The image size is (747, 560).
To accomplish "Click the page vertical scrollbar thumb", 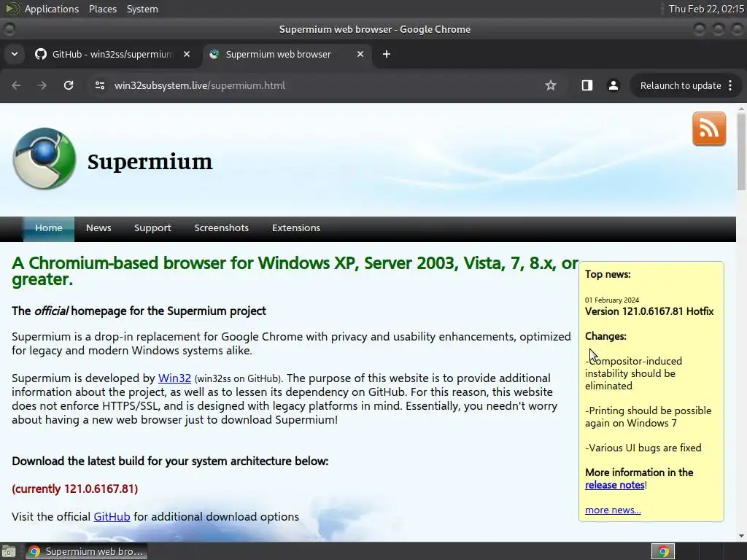I will tap(741, 152).
